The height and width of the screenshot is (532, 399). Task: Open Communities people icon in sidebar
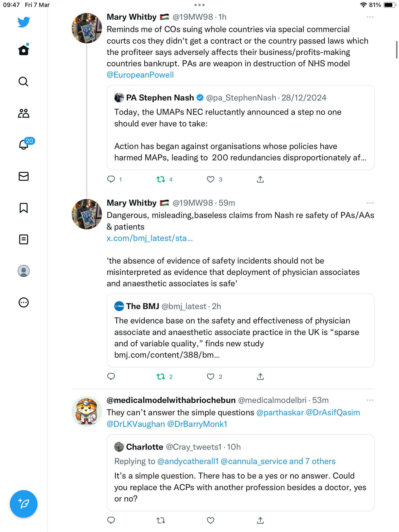click(x=24, y=113)
